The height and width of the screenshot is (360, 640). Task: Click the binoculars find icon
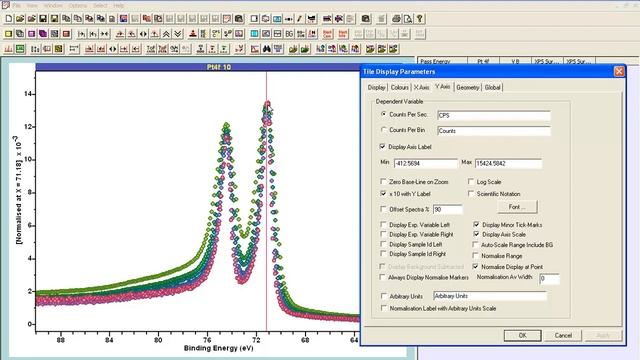[267, 49]
